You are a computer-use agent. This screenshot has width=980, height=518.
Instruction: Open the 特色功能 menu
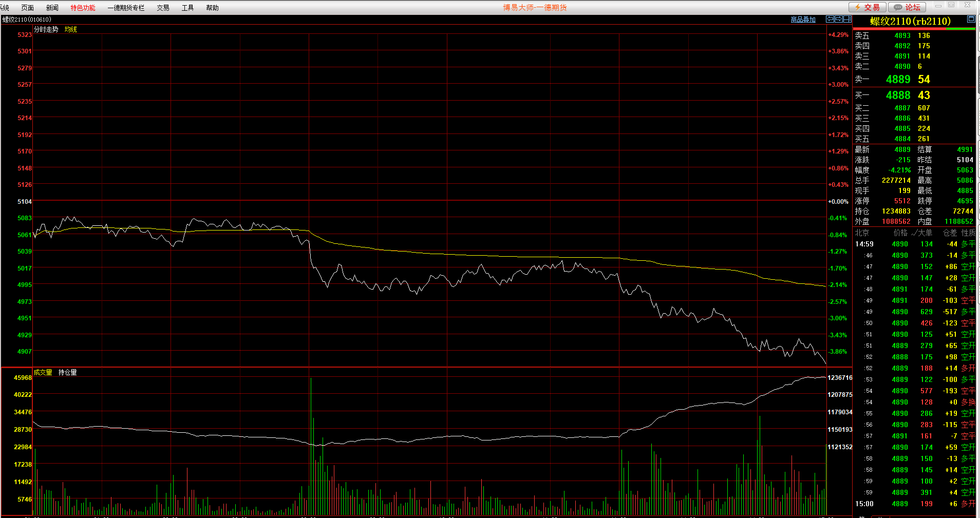click(x=83, y=8)
